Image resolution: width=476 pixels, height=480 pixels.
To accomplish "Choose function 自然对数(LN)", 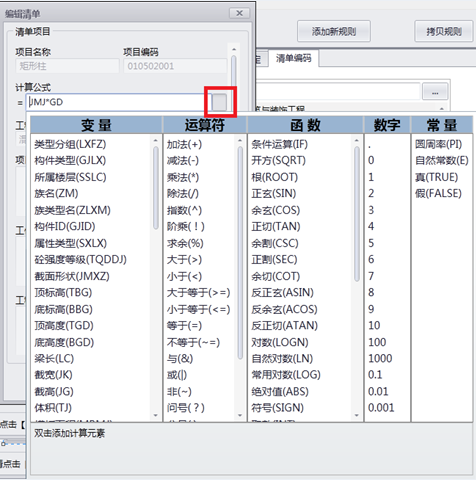I will (x=282, y=359).
